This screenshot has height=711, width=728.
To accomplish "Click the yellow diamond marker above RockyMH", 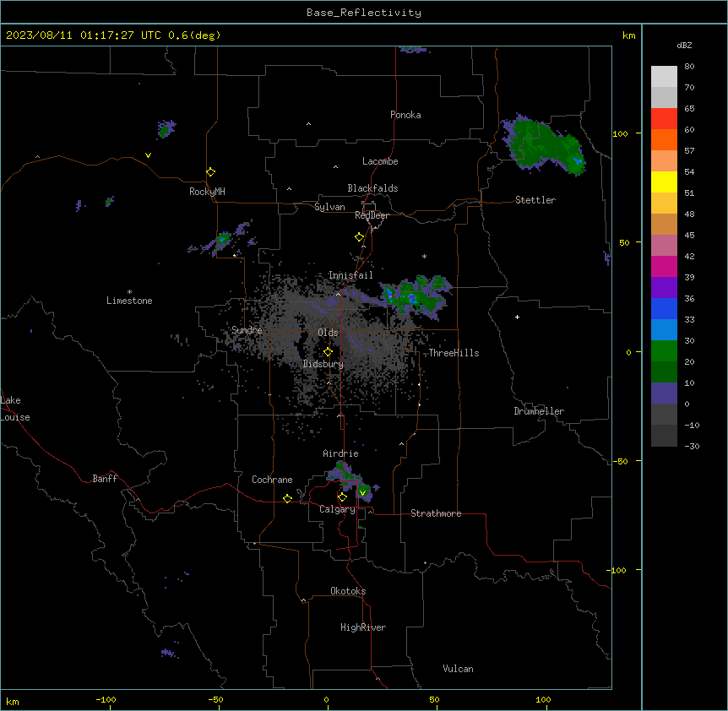I will point(210,172).
